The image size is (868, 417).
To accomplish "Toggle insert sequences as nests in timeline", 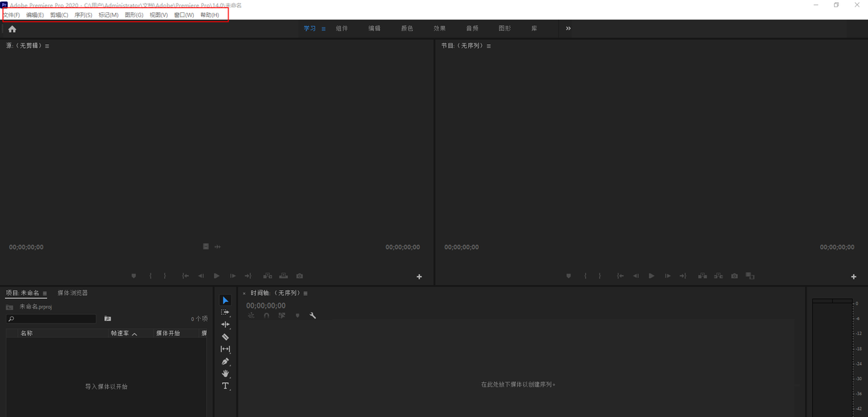I will click(250, 315).
